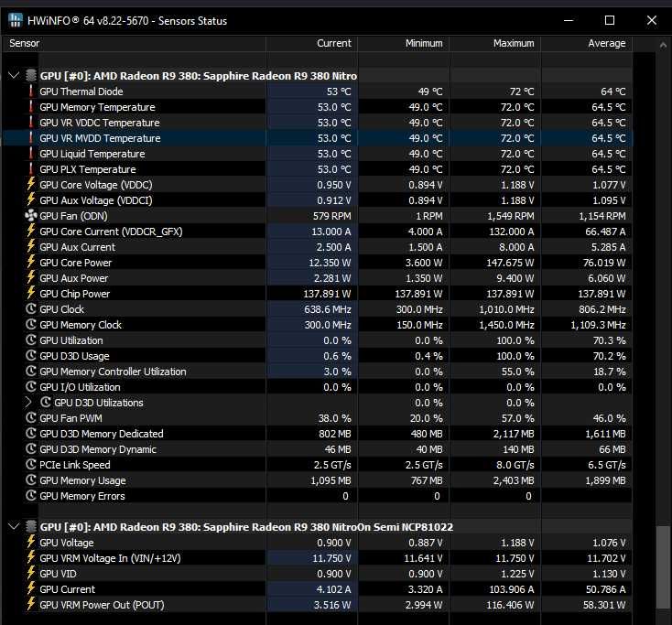Click lightning icon beside GPU Aux Voltage (VDDCI)
672x625 pixels.
(x=31, y=199)
